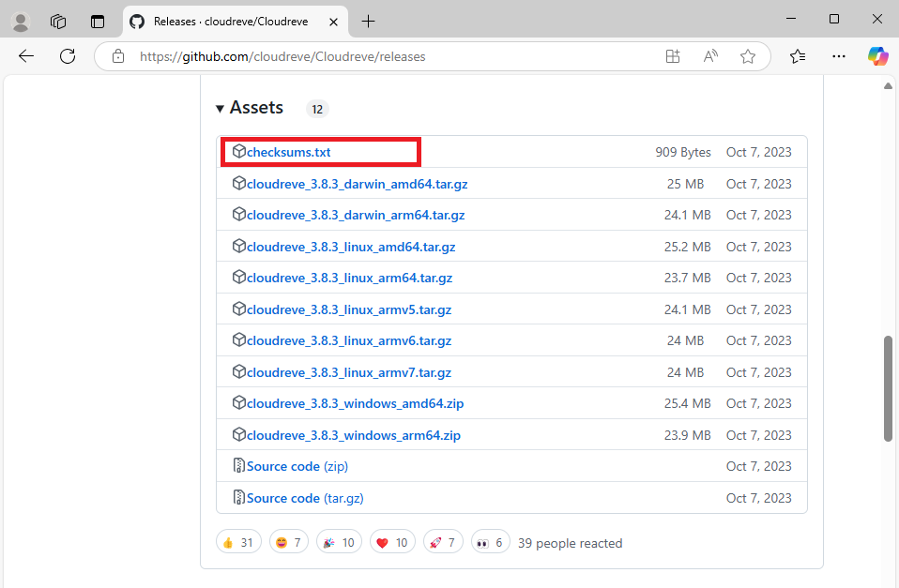Click package icon beside checksums.txt

tap(239, 151)
